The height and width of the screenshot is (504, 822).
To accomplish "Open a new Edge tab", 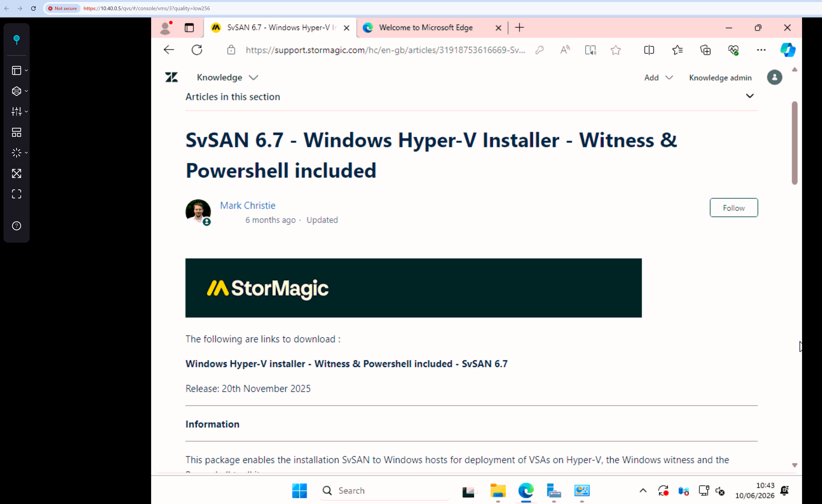I will pos(519,28).
